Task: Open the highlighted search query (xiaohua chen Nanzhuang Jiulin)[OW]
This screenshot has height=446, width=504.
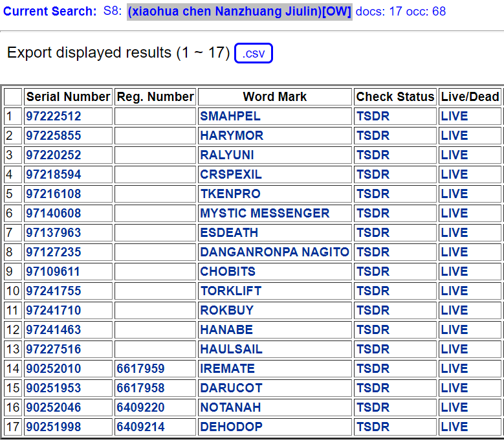Action: 239,12
